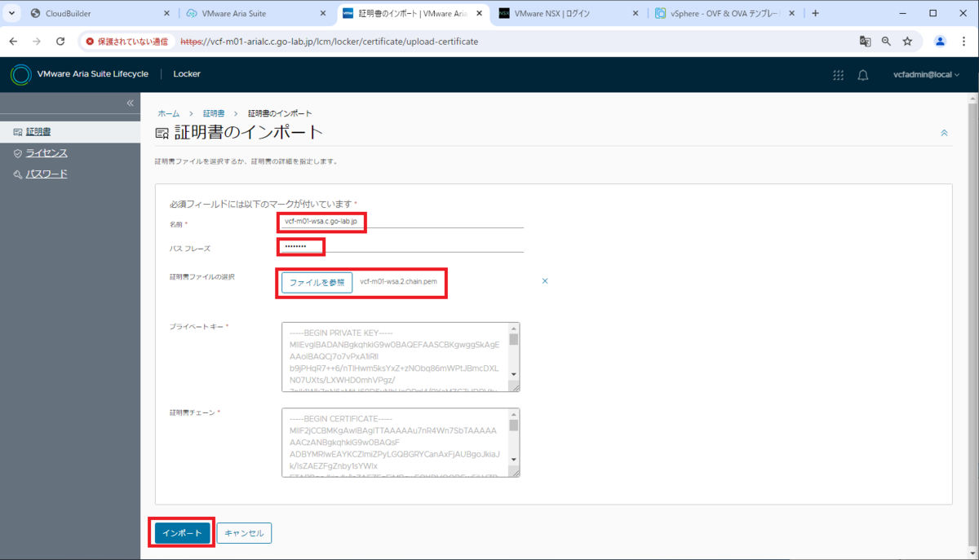Image resolution: width=979 pixels, height=560 pixels.
Task: Click the パス フレーズ password field
Action: 401,246
